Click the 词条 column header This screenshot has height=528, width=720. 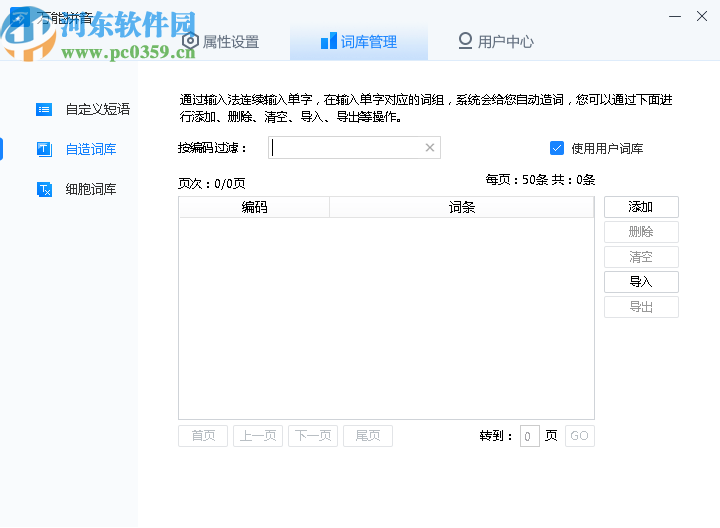coord(461,208)
